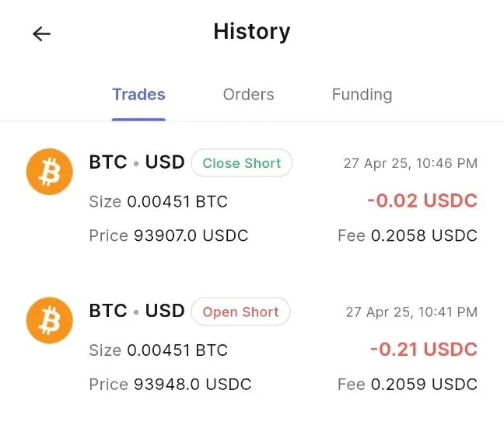Select the BTC • USD title of Close Short trade
The height and width of the screenshot is (432, 504).
[137, 162]
